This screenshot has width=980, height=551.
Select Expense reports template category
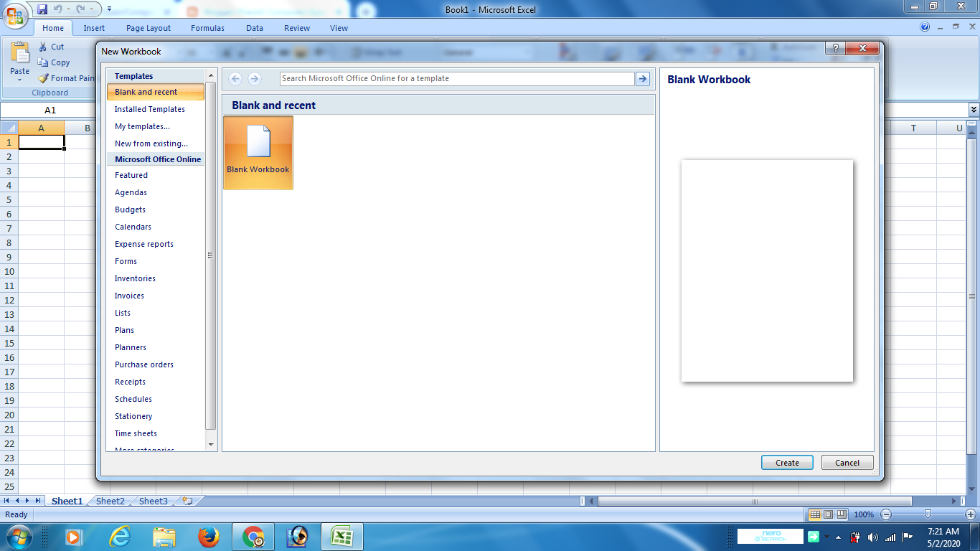click(x=155, y=244)
